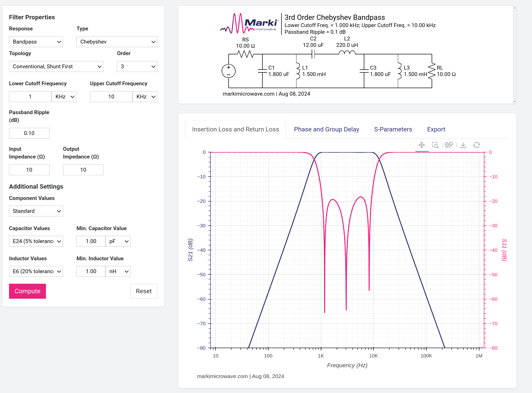Download the chart image
This screenshot has width=532, height=393.
463,145
